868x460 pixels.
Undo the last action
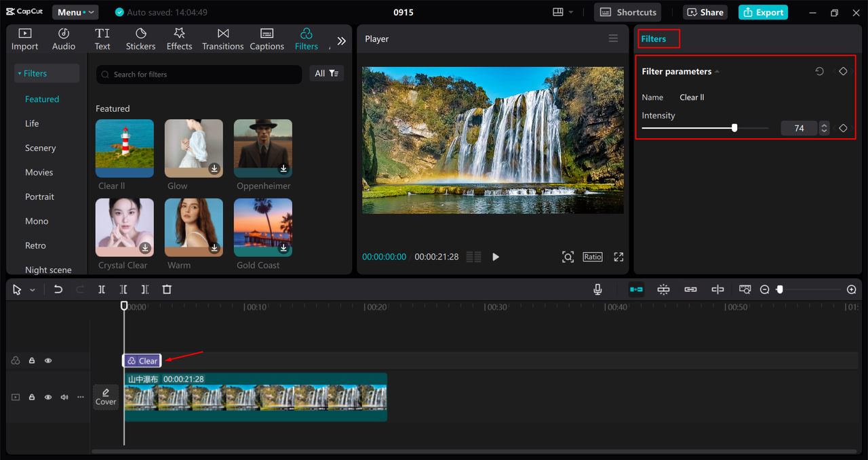point(58,289)
